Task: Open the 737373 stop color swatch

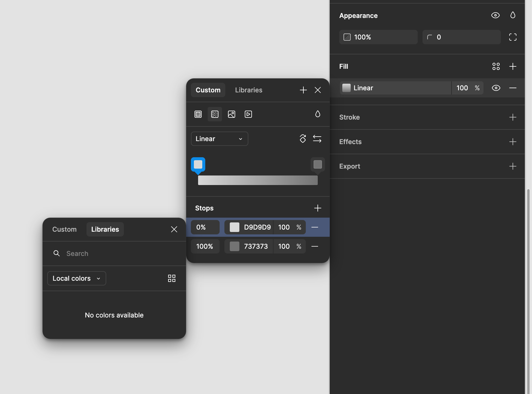Action: 235,246
